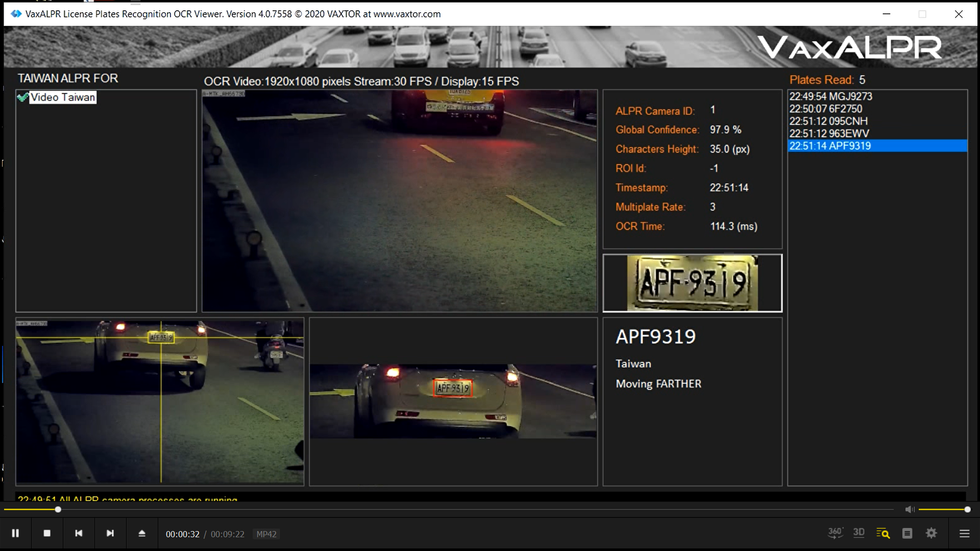Open the playlist panel icon

pyautogui.click(x=907, y=533)
